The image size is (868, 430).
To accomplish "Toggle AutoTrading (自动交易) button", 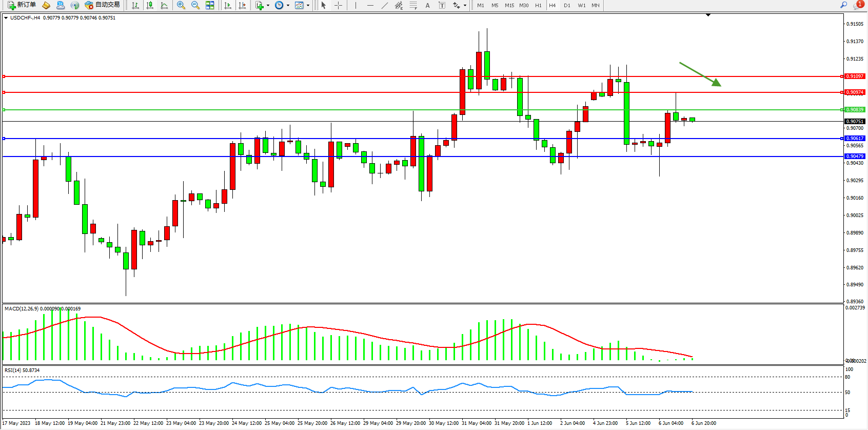I will point(103,5).
